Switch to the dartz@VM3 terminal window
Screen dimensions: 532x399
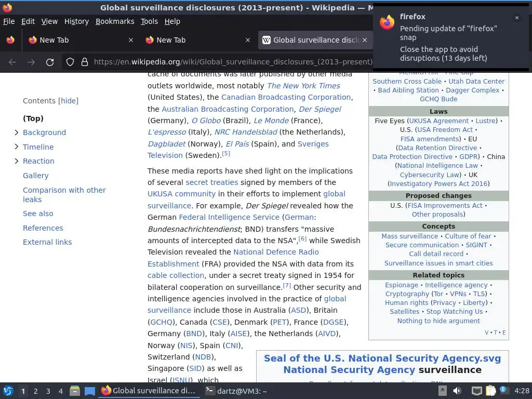point(236,391)
